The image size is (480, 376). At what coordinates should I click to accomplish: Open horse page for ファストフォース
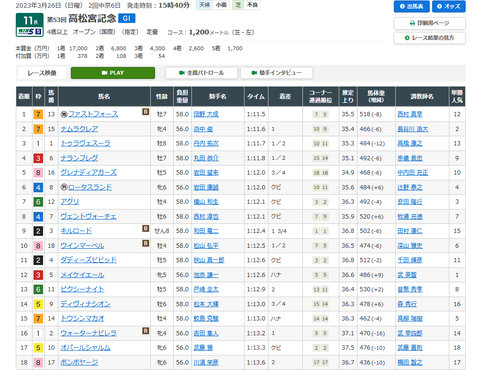point(93,114)
